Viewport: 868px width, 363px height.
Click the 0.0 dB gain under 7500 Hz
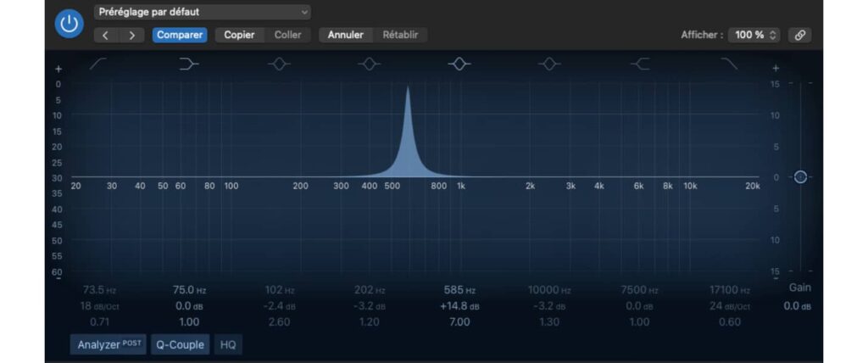click(x=639, y=306)
